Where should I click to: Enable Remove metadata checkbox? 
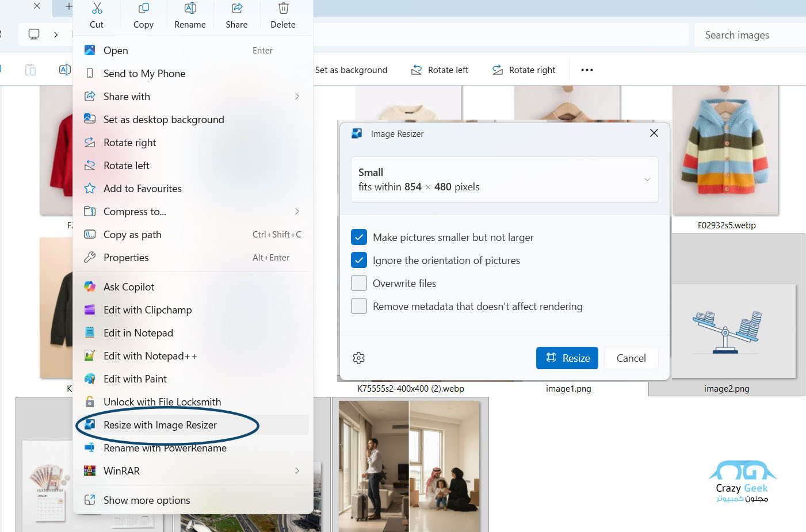[x=359, y=307]
